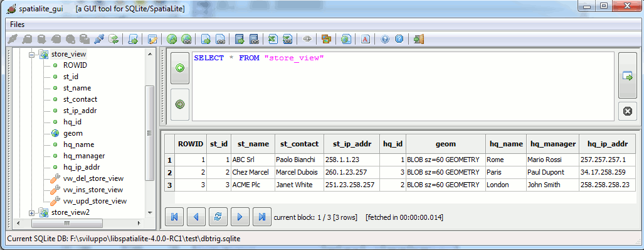Click the quit door icon in toolbar
The image size is (644, 250).
(x=419, y=39)
